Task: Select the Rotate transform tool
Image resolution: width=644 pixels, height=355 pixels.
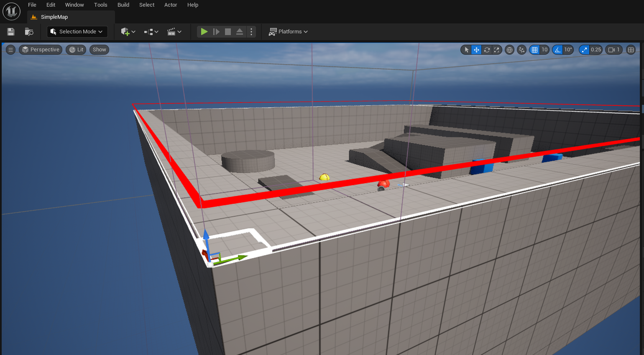Action: click(487, 50)
